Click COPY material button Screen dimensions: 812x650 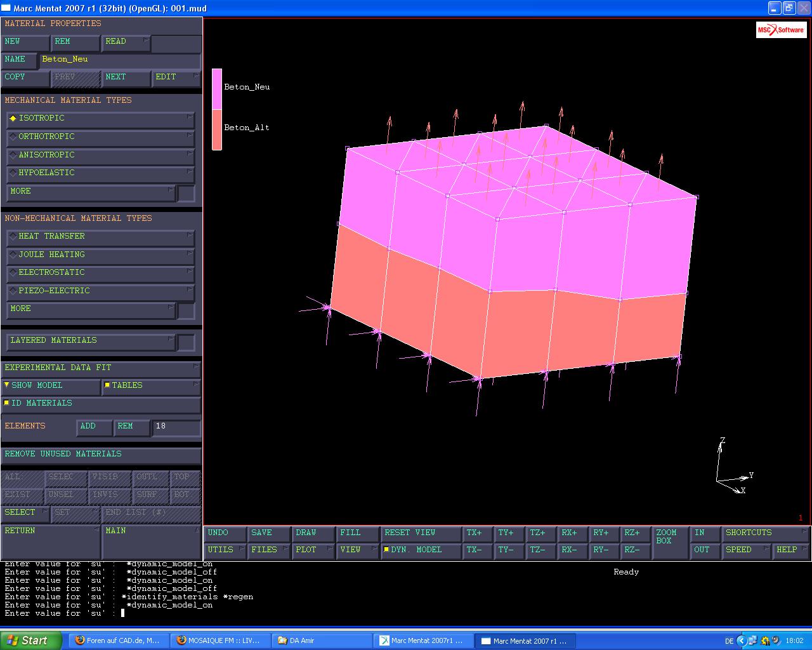(25, 77)
